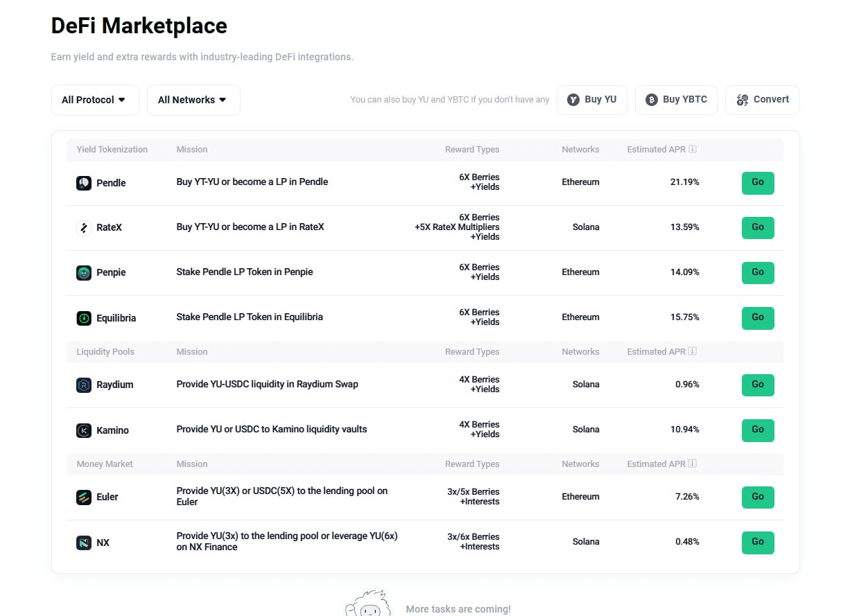Select the Penpie protocol name
The width and height of the screenshot is (841, 616).
(x=111, y=272)
